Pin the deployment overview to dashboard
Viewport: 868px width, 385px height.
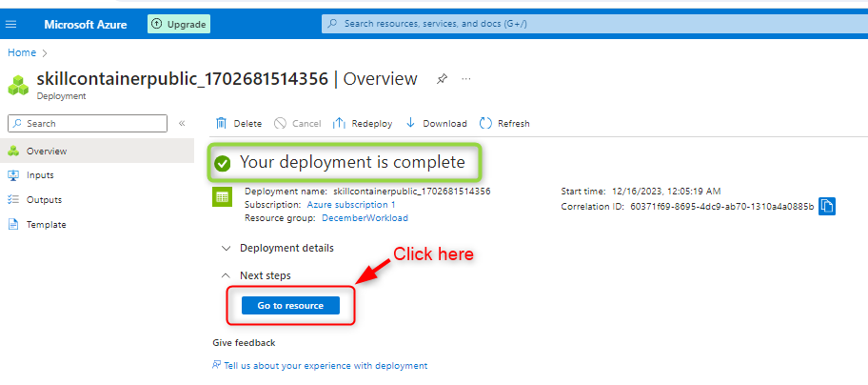tap(442, 79)
